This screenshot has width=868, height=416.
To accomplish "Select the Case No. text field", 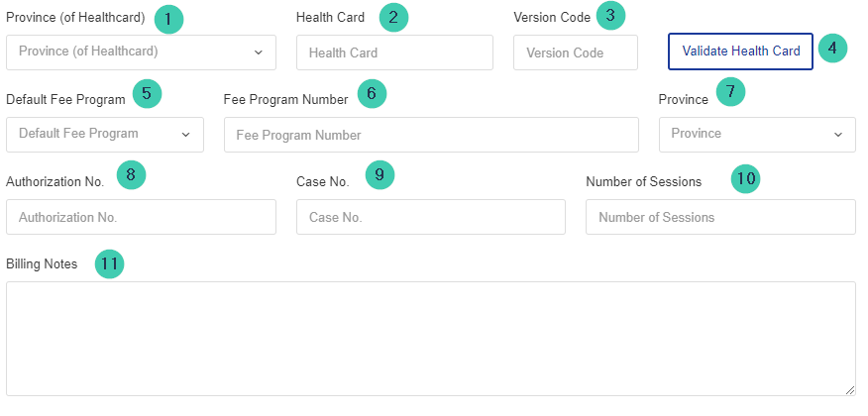I will click(431, 217).
